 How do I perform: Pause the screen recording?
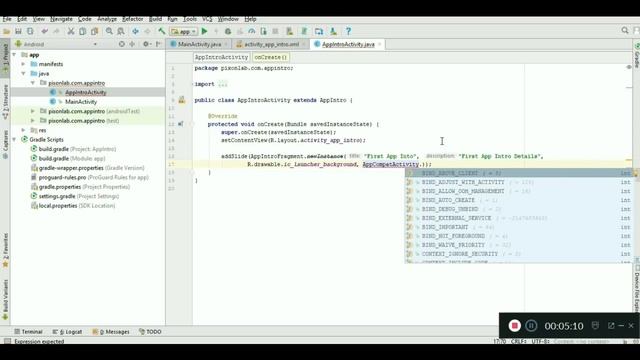[x=531, y=325]
